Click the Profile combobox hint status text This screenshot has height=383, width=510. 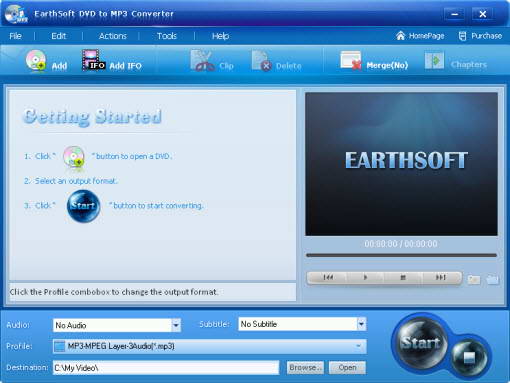click(x=114, y=292)
